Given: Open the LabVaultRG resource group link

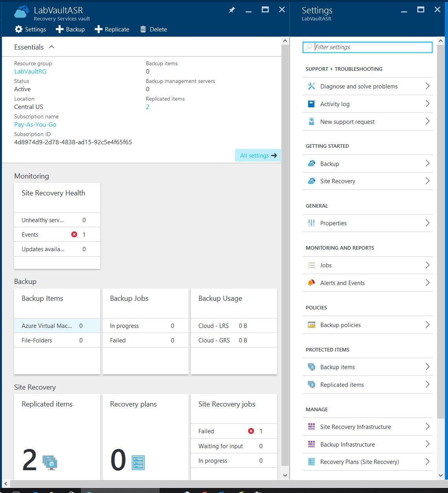Looking at the screenshot, I should [30, 72].
